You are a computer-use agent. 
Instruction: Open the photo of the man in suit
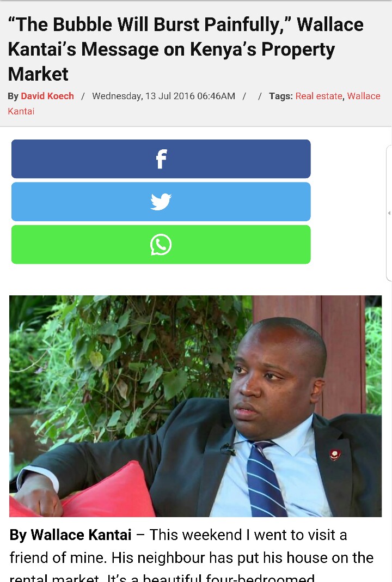(x=195, y=406)
